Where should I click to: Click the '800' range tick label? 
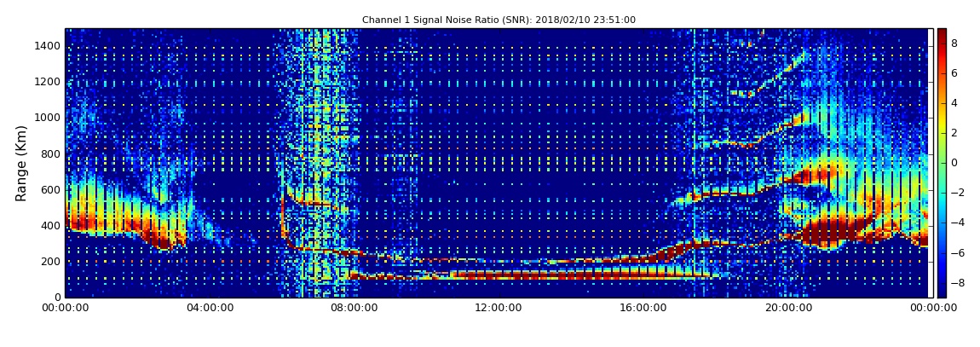click(x=51, y=153)
